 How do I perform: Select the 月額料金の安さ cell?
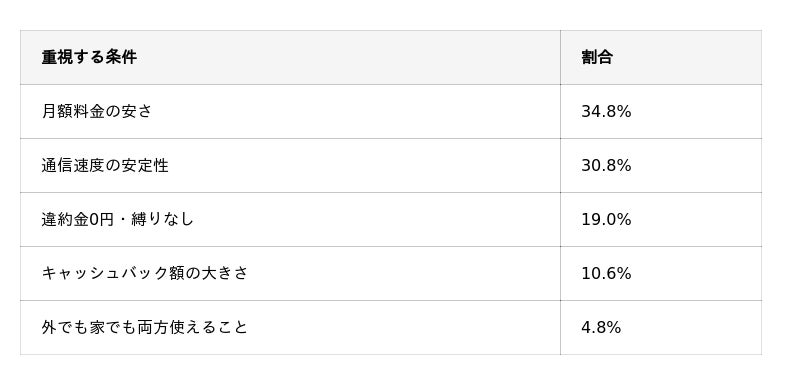click(x=290, y=112)
